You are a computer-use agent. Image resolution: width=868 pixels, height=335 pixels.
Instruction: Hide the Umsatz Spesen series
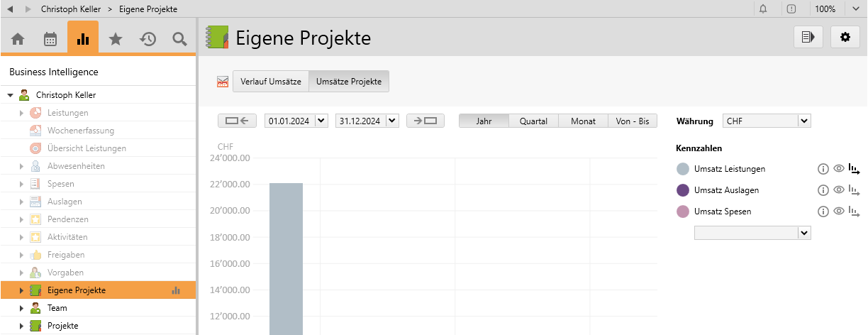[x=839, y=212]
